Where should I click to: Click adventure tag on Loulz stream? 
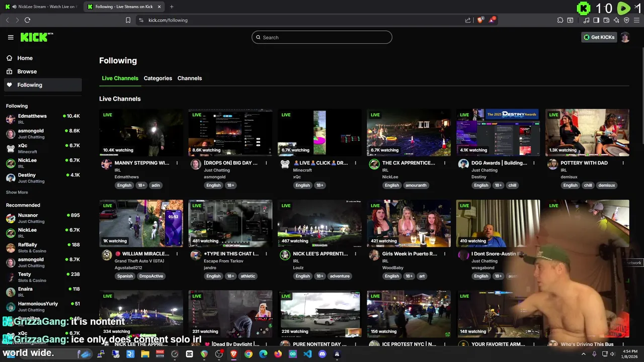pyautogui.click(x=340, y=277)
